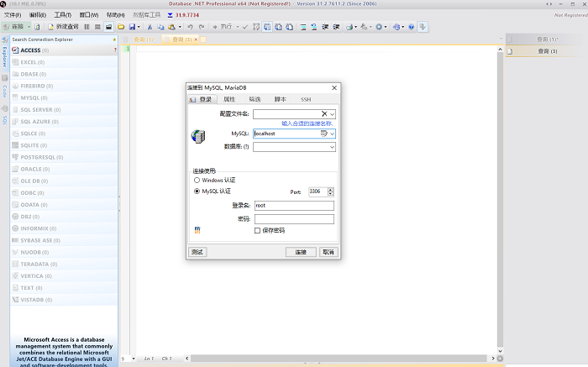This screenshot has height=367, width=588.
Task: Close the connect to MySQL dialog
Action: point(334,87)
